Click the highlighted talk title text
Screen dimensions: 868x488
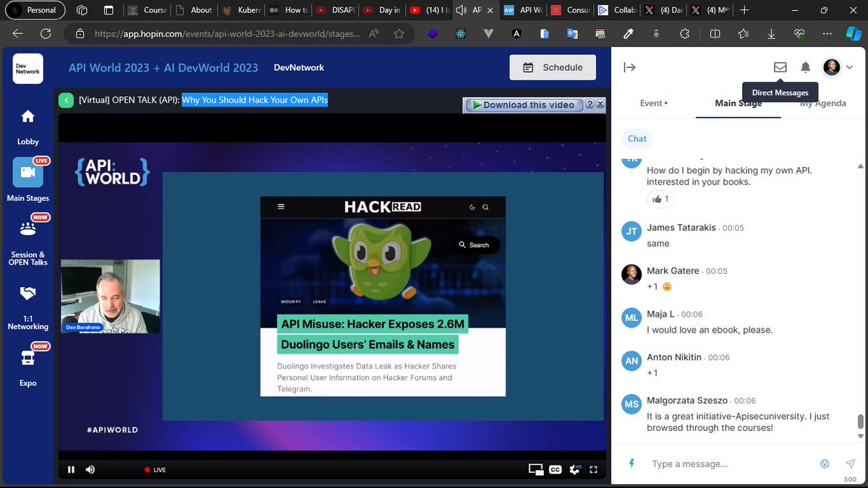[255, 100]
